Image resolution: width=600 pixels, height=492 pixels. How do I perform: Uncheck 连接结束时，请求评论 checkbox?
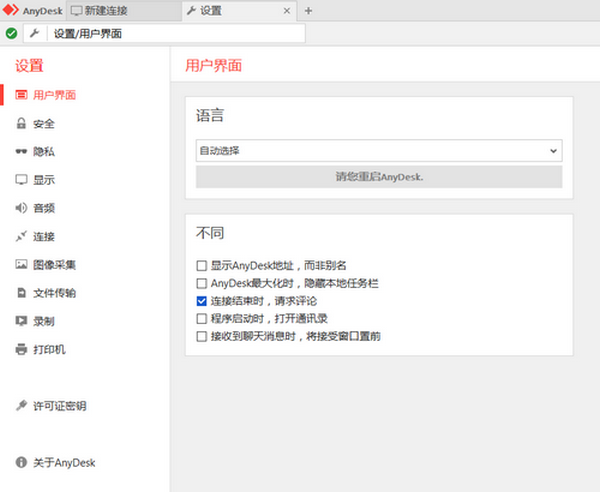[x=202, y=301]
